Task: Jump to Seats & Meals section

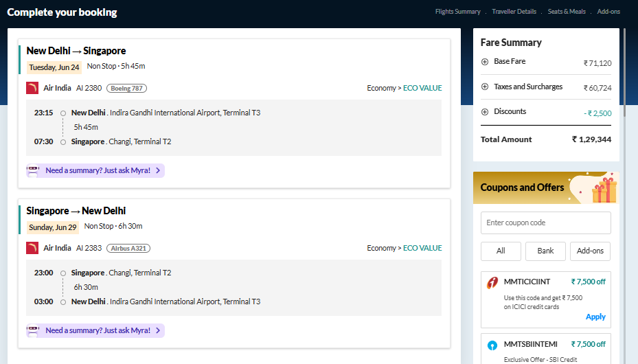Action: (x=567, y=12)
